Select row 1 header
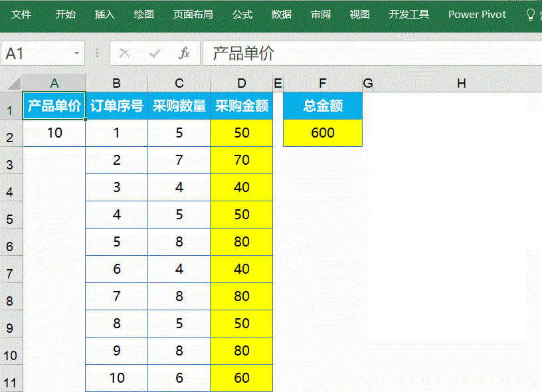The width and height of the screenshot is (542, 392). click(x=11, y=106)
